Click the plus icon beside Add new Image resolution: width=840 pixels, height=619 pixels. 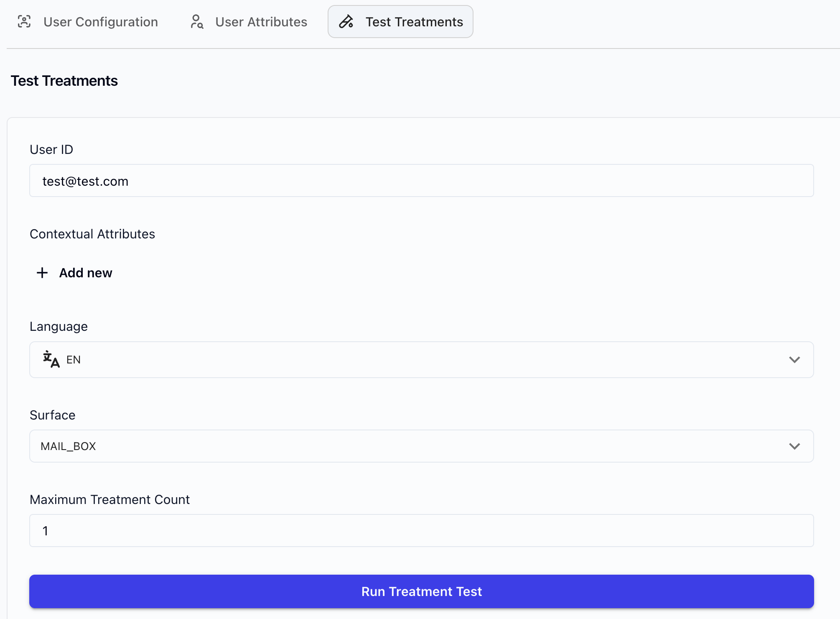[42, 273]
